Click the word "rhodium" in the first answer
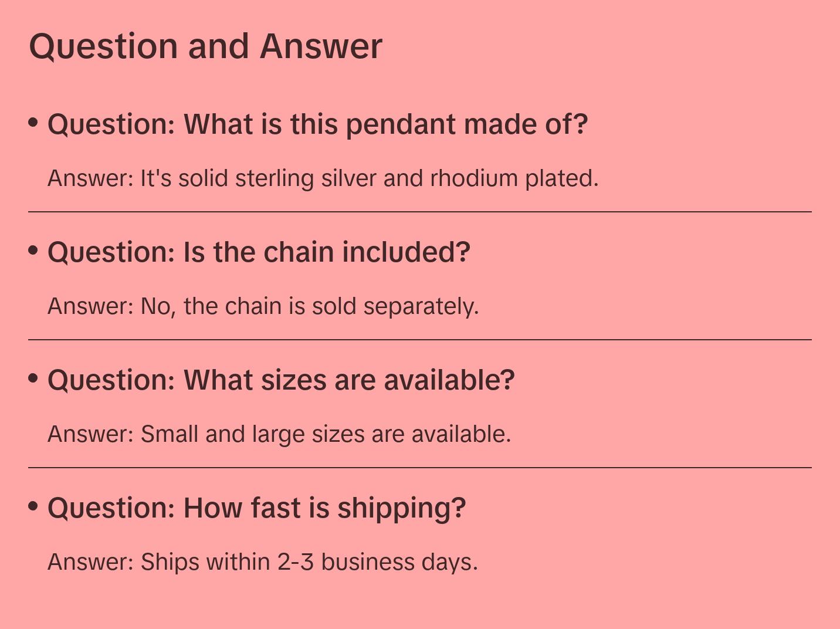Image resolution: width=840 pixels, height=629 pixels. click(474, 178)
